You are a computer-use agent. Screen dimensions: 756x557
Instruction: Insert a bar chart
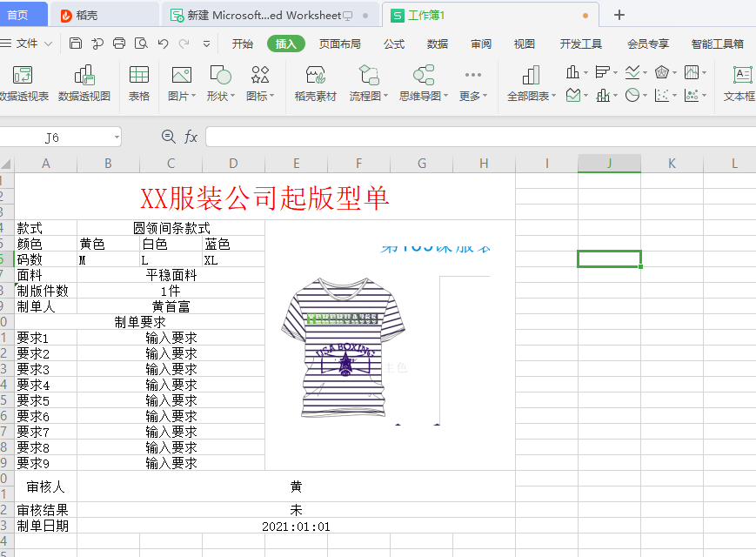602,72
